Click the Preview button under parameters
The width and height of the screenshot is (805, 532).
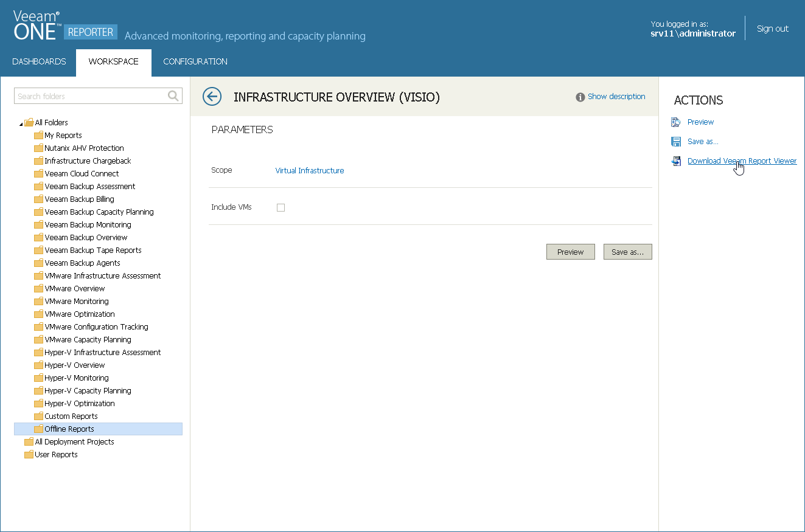coord(571,252)
